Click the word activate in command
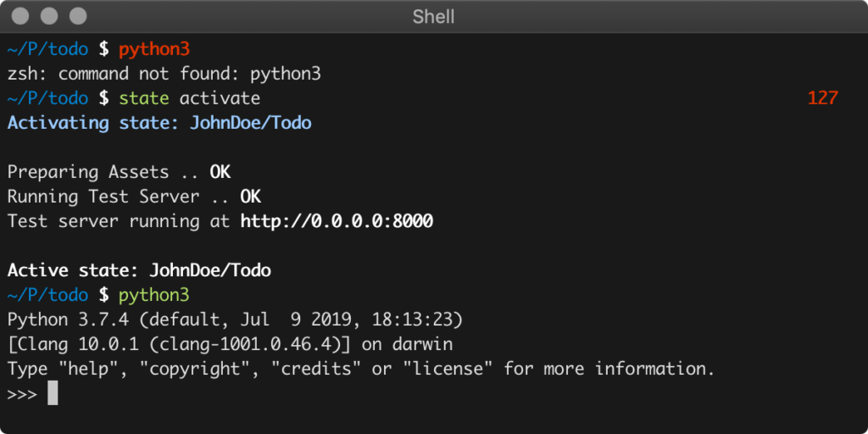Image resolution: width=868 pixels, height=434 pixels. click(220, 98)
